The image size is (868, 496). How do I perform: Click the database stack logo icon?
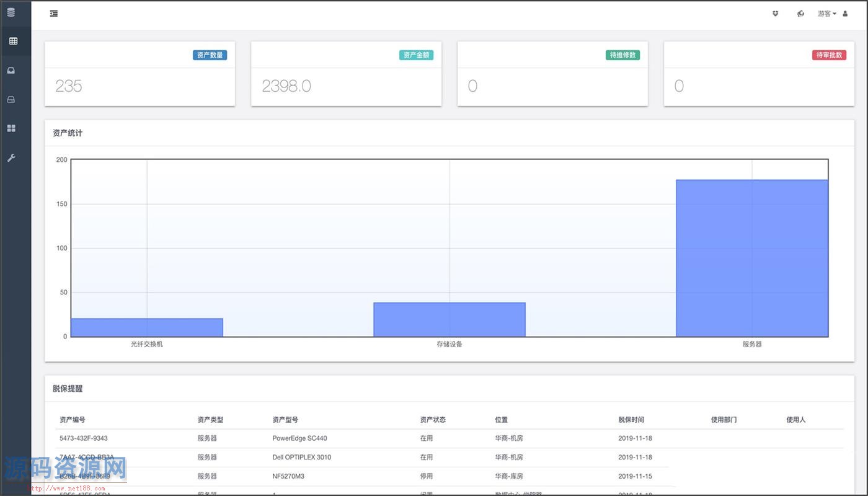(11, 12)
